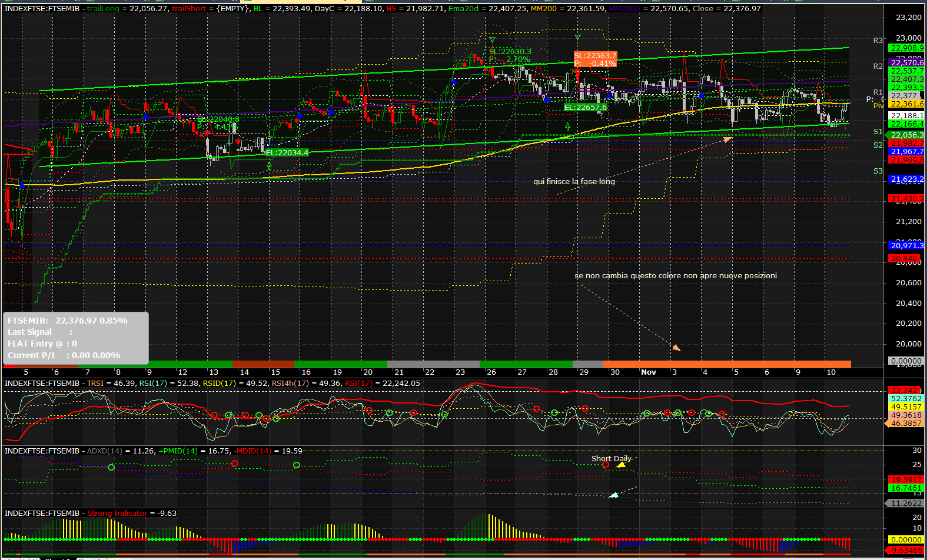
Task: Select the 'se non cambia questo colore' note
Action: [676, 275]
